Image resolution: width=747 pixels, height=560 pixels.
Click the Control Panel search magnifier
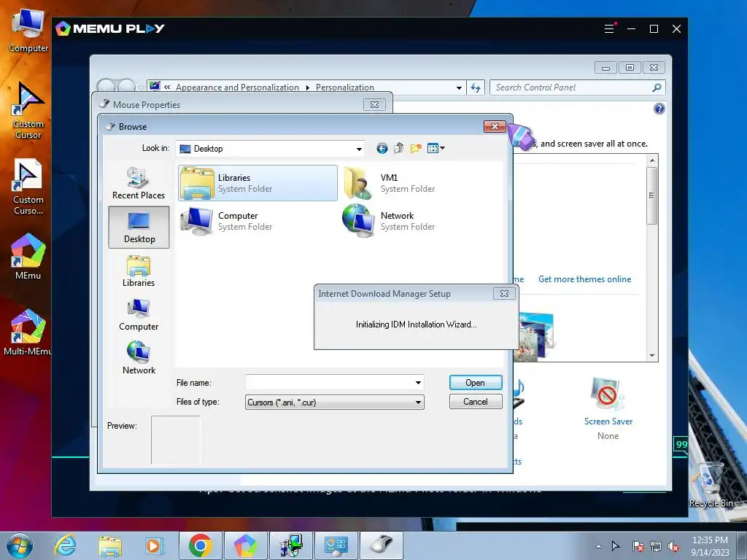pyautogui.click(x=657, y=87)
